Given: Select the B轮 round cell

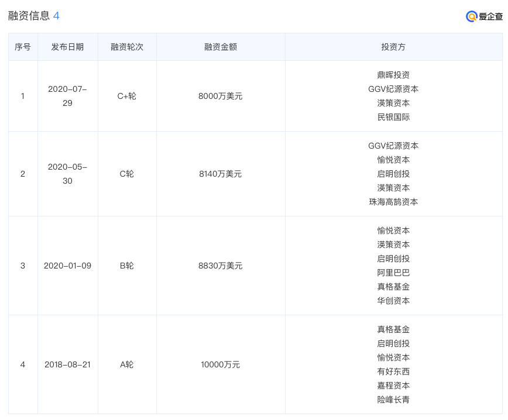Looking at the screenshot, I should click(126, 266).
